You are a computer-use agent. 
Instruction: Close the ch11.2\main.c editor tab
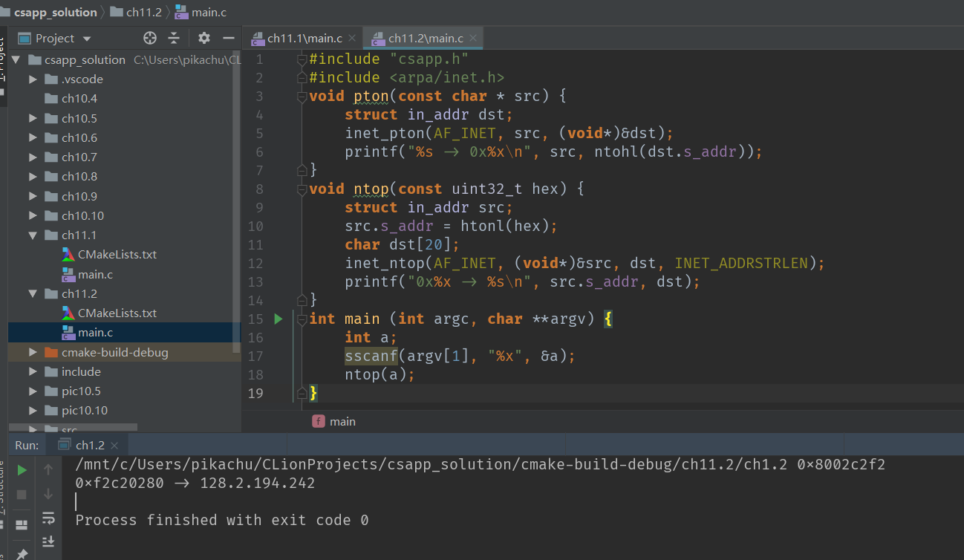[x=472, y=38]
